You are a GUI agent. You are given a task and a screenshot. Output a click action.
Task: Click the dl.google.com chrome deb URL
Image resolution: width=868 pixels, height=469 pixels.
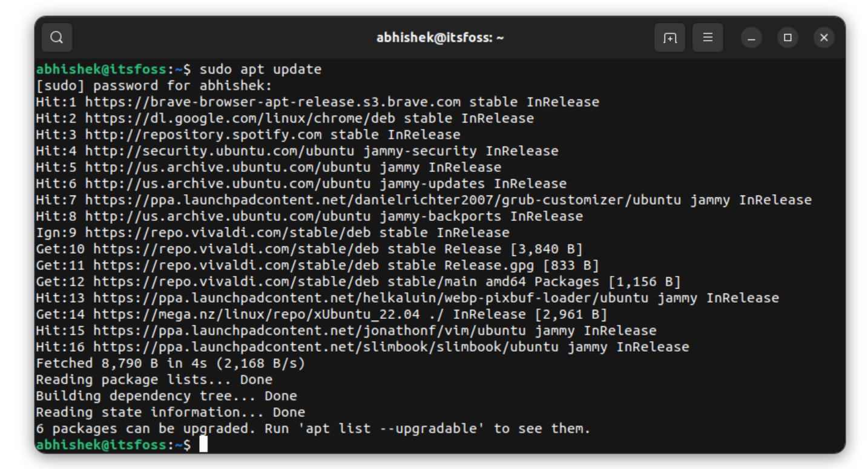(240, 118)
